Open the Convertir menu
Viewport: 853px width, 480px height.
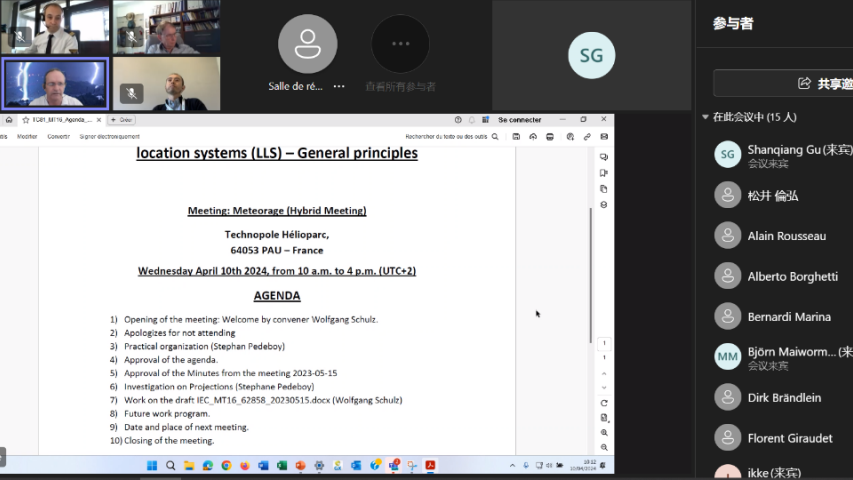point(58,137)
